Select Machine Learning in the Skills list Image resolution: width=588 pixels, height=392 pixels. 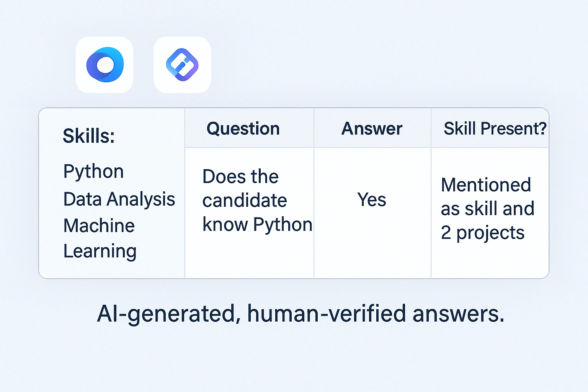coord(100,238)
